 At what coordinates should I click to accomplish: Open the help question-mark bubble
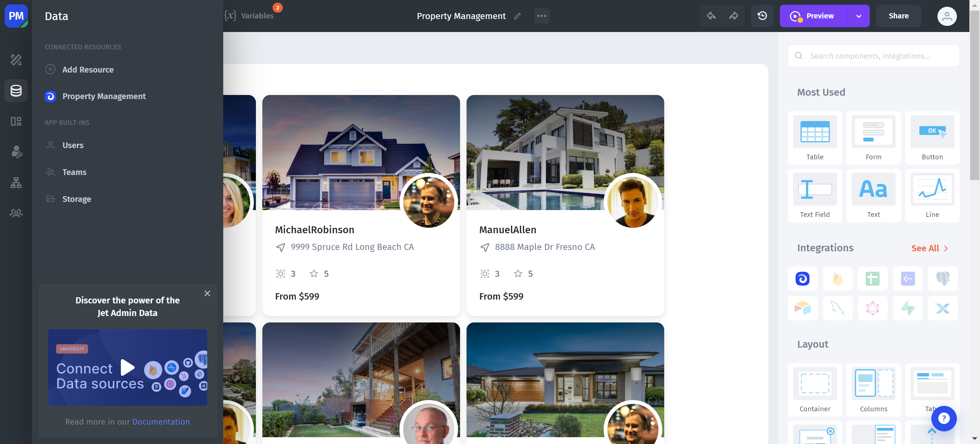click(x=944, y=418)
